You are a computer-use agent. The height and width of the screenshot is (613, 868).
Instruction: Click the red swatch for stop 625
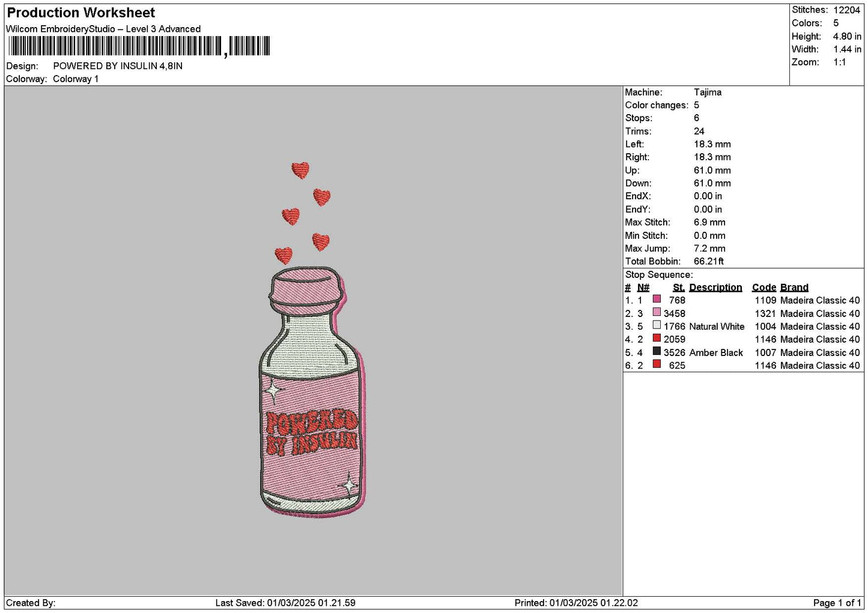657,364
